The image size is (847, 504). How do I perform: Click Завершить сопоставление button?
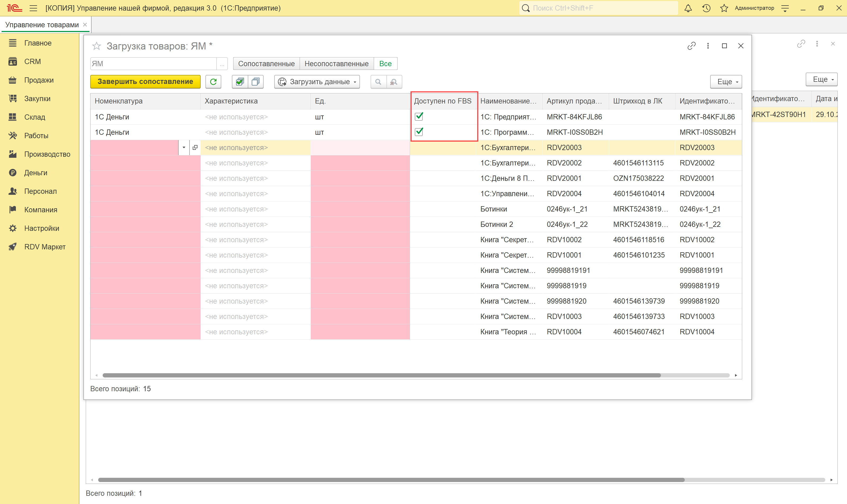pyautogui.click(x=145, y=82)
